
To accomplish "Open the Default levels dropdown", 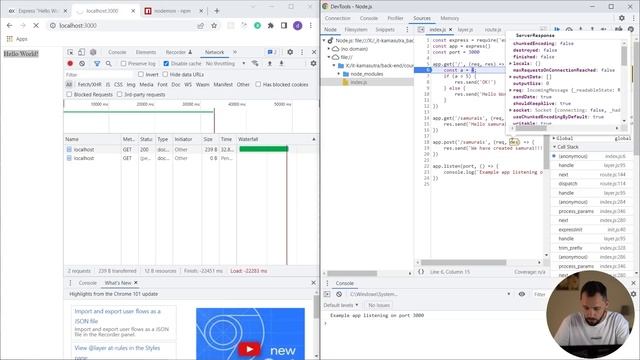I will [340, 305].
